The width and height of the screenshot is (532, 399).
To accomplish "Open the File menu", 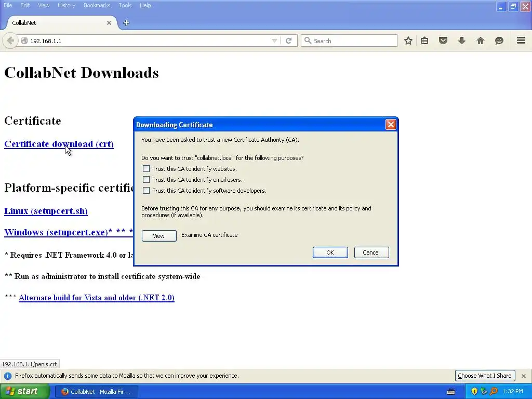I will [x=8, y=5].
